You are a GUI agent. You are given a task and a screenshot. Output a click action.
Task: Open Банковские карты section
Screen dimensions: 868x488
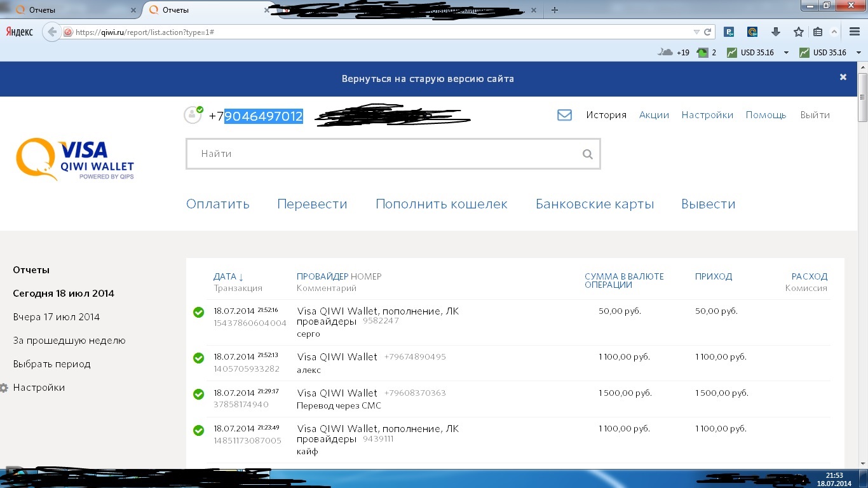(x=595, y=204)
